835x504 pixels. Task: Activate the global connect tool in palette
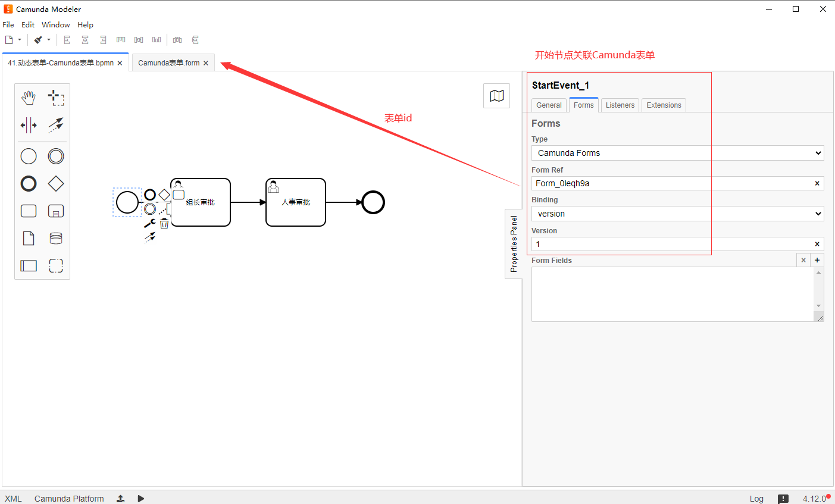[56, 125]
